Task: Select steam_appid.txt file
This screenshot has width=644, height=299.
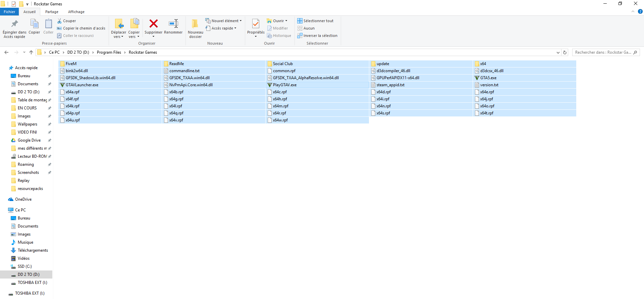Action: pos(421,85)
